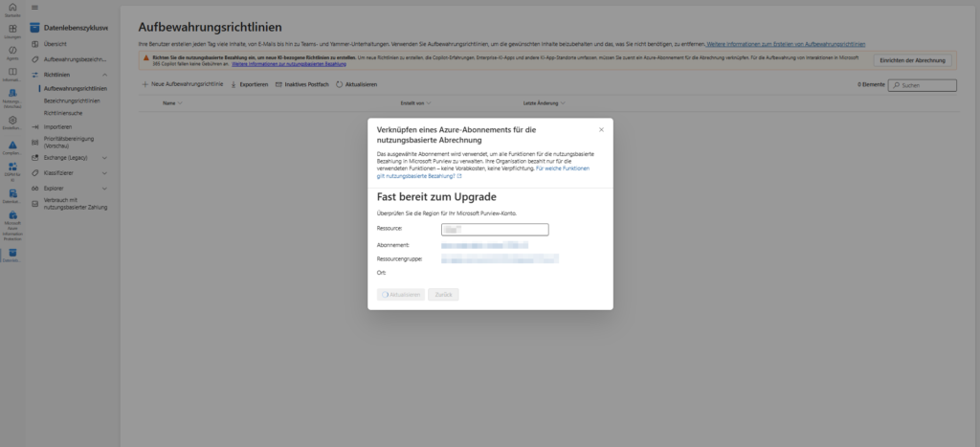Viewport: 980px width, 447px height.
Task: Open the Agents icon in the rail
Action: pyautogui.click(x=12, y=52)
